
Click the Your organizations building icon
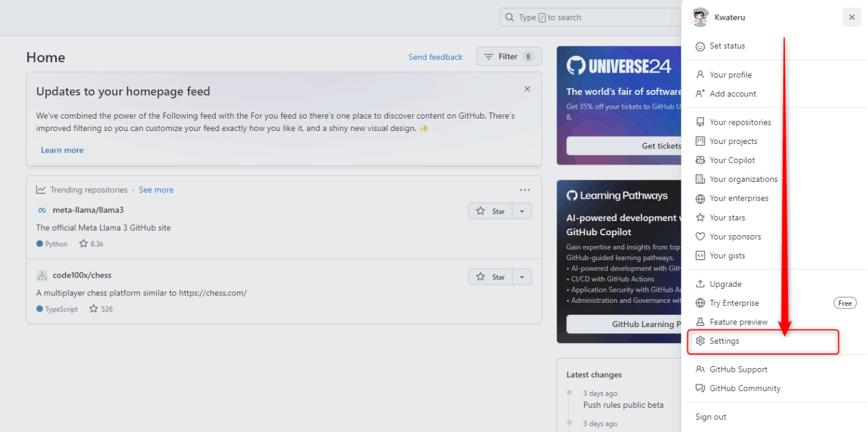point(700,179)
